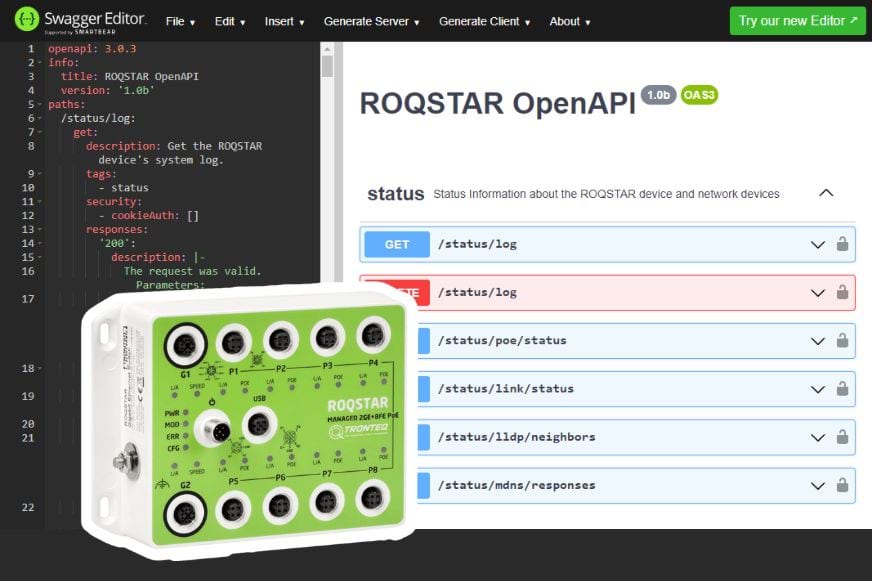The width and height of the screenshot is (872, 581).
Task: Expand the /status/mdns/responses endpoint
Action: coord(817,485)
